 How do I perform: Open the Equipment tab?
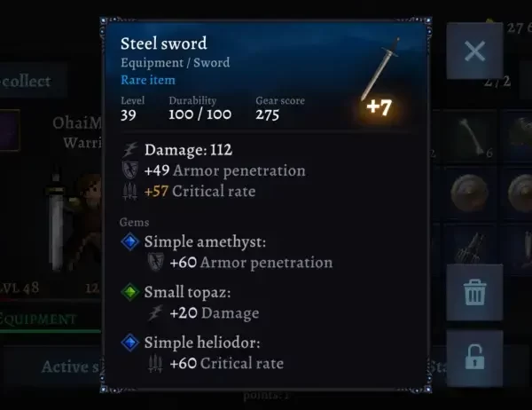pos(38,319)
